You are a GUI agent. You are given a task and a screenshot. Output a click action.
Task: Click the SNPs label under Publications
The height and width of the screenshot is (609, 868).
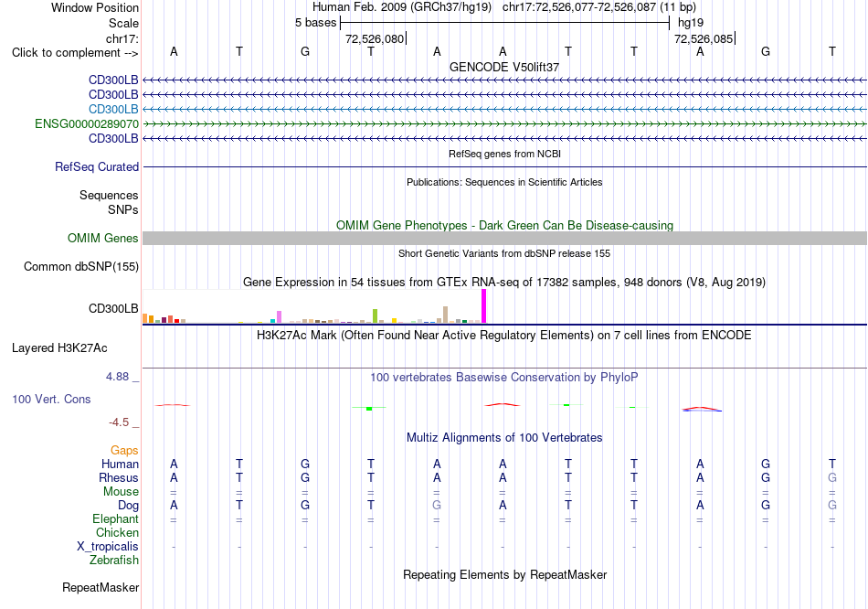(123, 210)
